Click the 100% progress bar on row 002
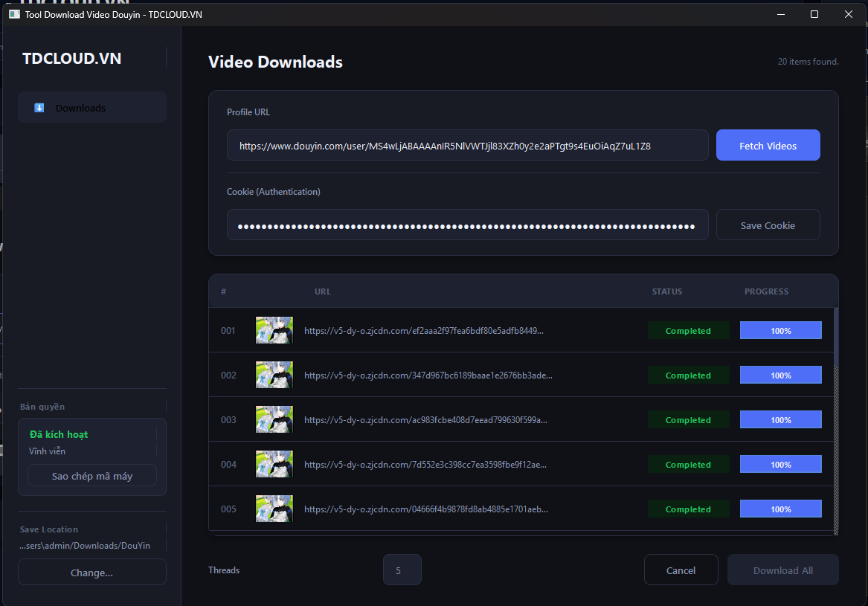Screen dimensions: 868x606 click(780, 375)
